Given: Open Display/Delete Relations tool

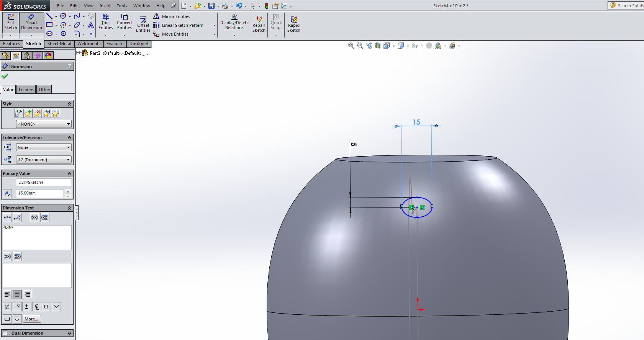Looking at the screenshot, I should (234, 22).
